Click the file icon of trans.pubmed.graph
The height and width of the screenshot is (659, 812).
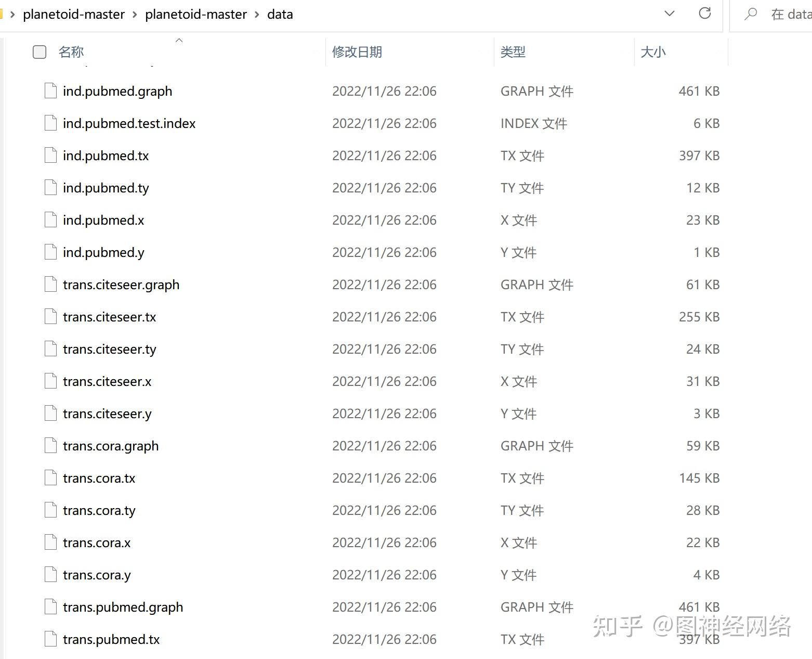50,607
